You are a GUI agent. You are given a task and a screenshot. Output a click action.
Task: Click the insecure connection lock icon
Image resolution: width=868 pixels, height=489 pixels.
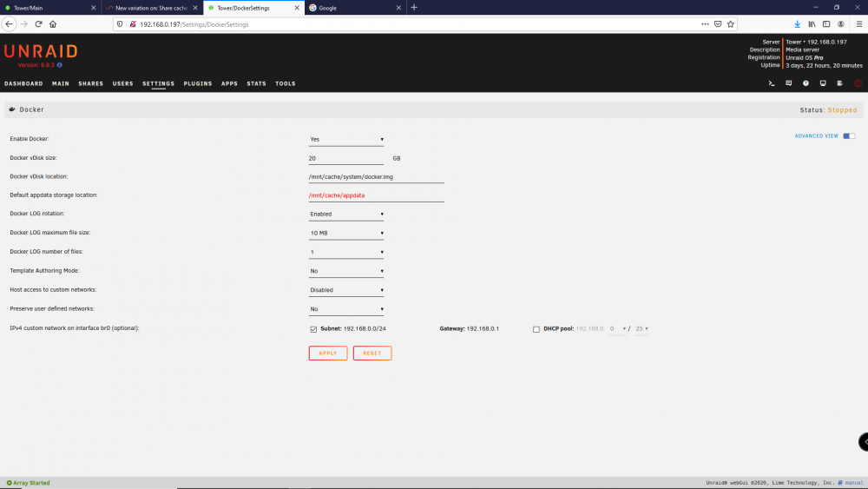click(x=132, y=24)
